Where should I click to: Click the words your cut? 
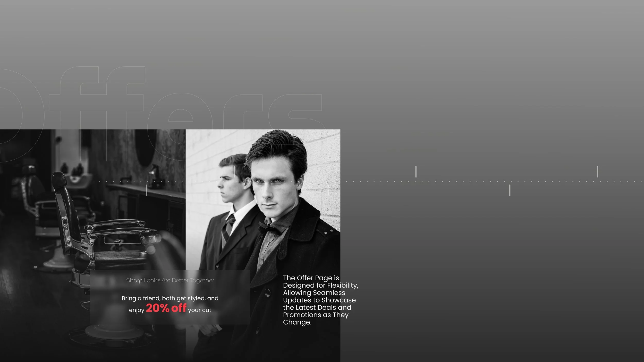[199, 310]
